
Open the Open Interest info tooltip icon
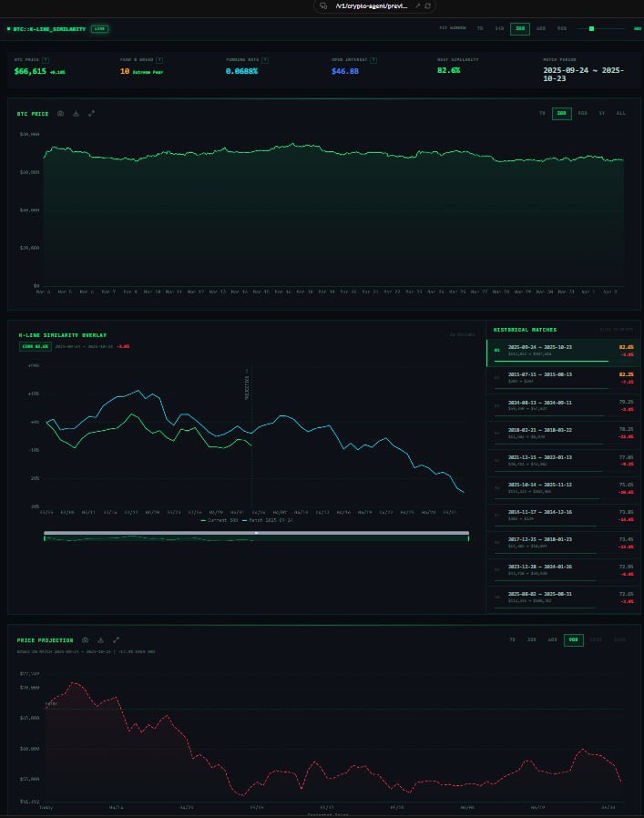point(373,60)
